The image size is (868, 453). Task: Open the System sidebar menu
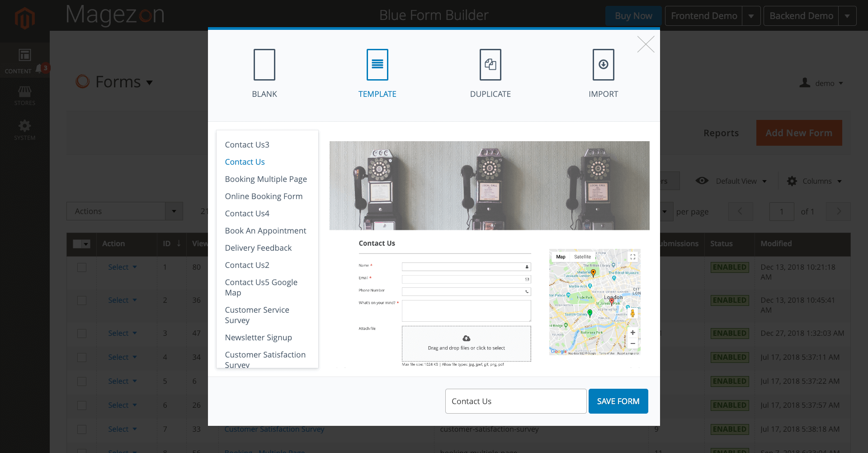24,130
